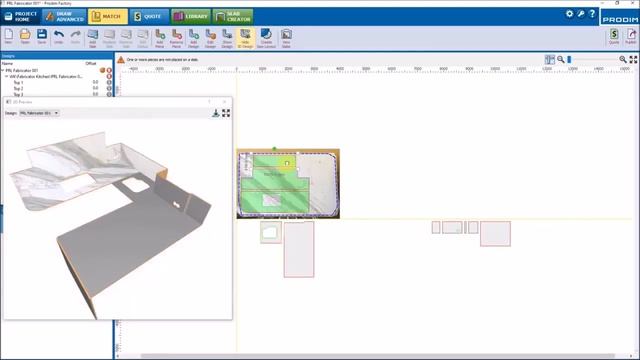Go to the Library tab
The width and height of the screenshot is (640, 360).
click(x=191, y=16)
